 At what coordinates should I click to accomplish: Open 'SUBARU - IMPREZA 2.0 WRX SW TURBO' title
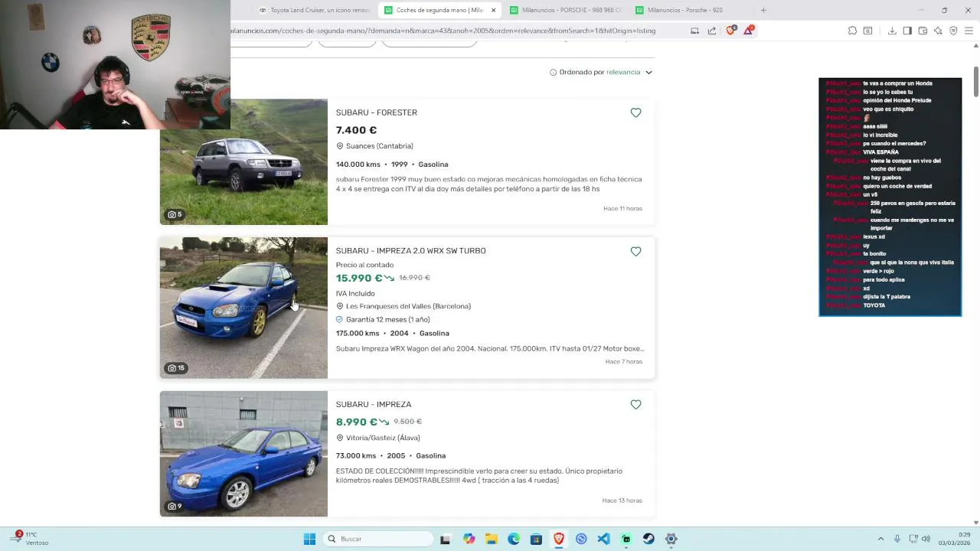410,251
